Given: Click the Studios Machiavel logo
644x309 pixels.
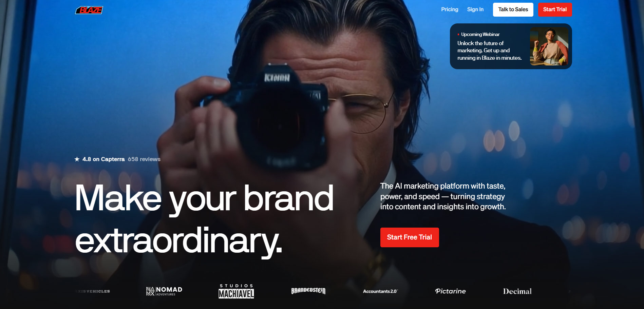Looking at the screenshot, I should coord(236,291).
